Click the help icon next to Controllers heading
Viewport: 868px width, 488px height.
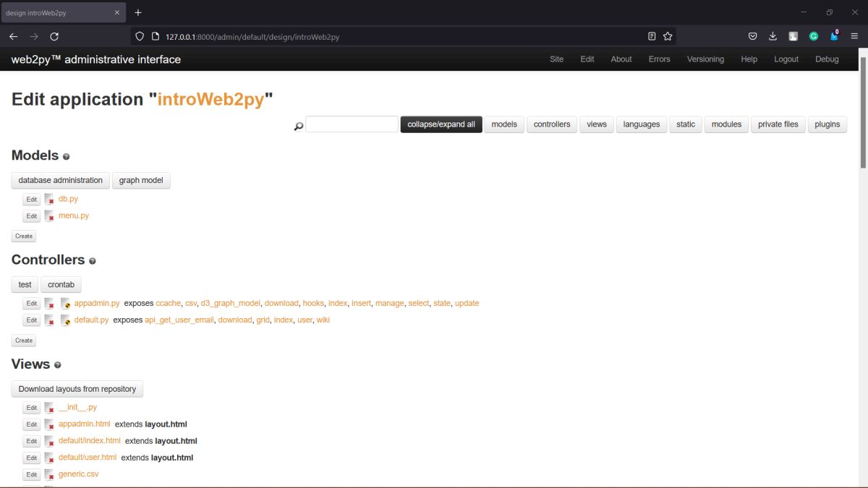coord(93,261)
